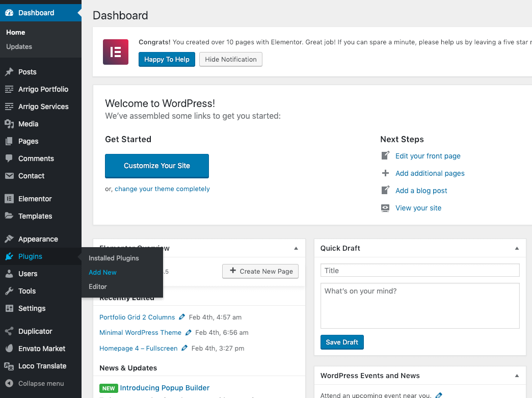
Task: Collapse the Quick Draft panel
Action: (x=517, y=248)
